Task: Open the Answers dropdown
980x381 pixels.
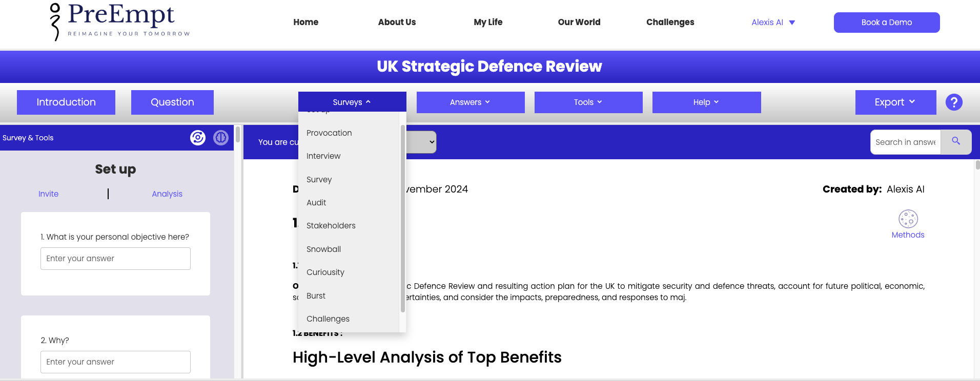Action: coord(470,102)
